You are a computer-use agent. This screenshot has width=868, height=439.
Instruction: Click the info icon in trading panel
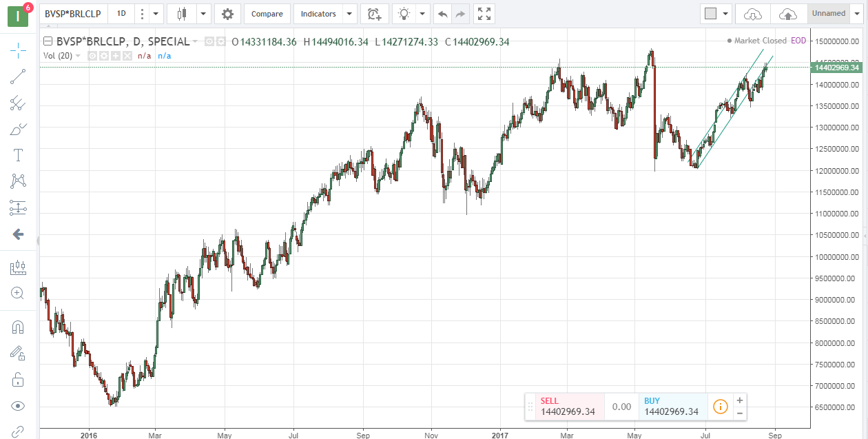[720, 407]
